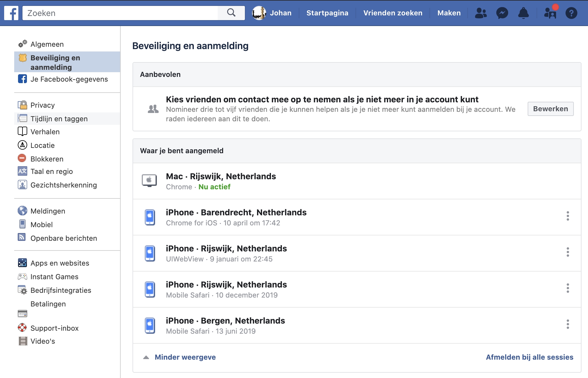Click Afmelden bij alle sessies link
Image resolution: width=588 pixels, height=378 pixels.
529,357
